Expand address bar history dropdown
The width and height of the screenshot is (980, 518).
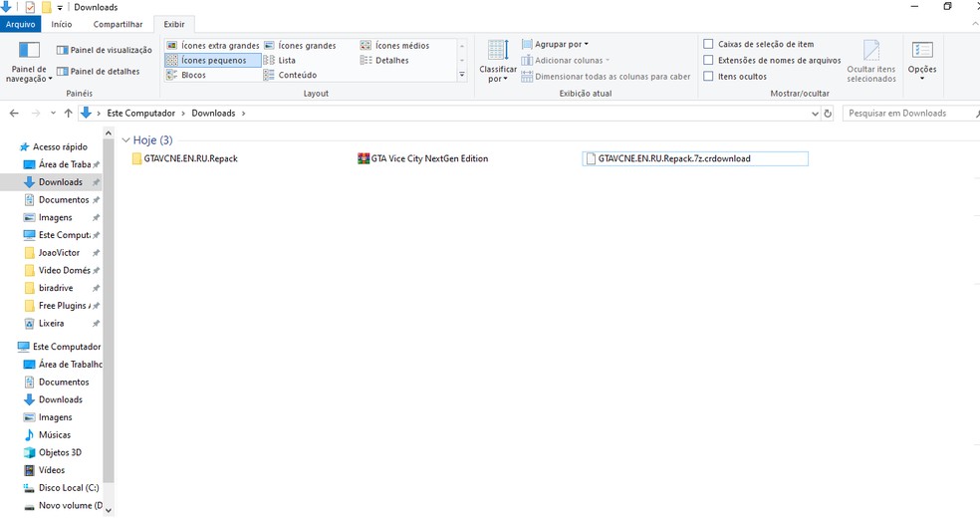(815, 114)
